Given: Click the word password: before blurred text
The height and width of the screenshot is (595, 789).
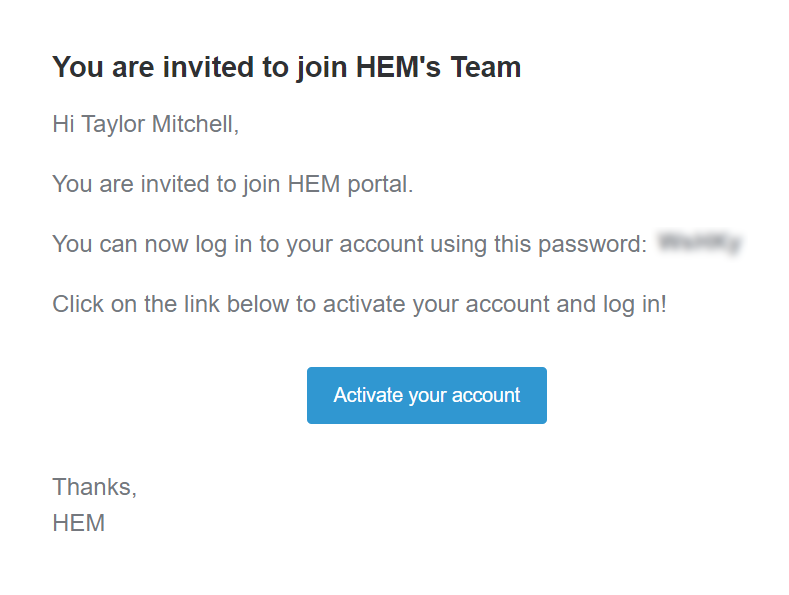Looking at the screenshot, I should pos(592,245).
